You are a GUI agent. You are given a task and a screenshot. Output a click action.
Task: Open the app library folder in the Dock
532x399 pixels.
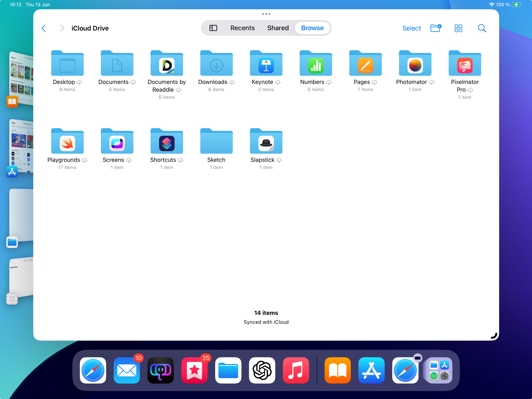click(439, 370)
